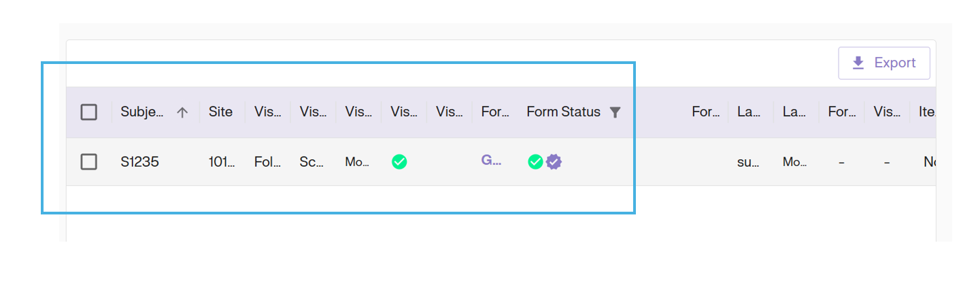Click the S1235 subject cell

click(x=139, y=162)
